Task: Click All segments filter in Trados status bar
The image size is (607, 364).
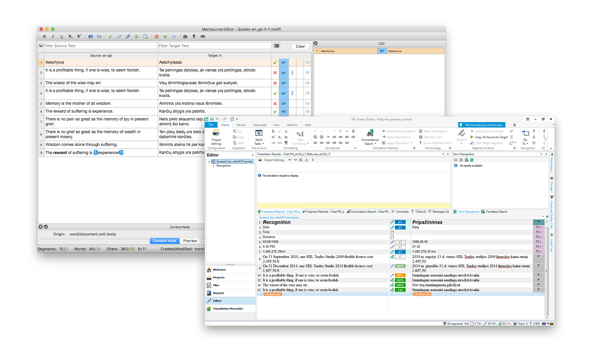Action: pos(452,324)
